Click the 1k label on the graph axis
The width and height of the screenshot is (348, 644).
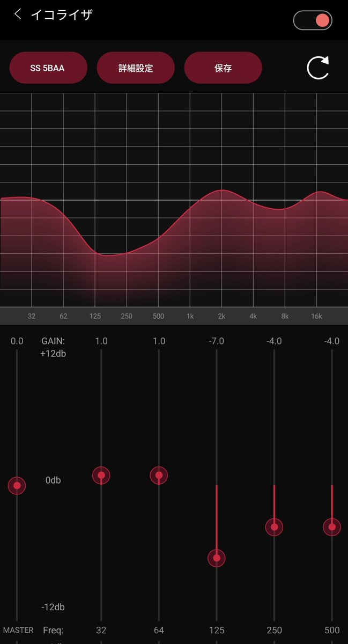click(190, 316)
